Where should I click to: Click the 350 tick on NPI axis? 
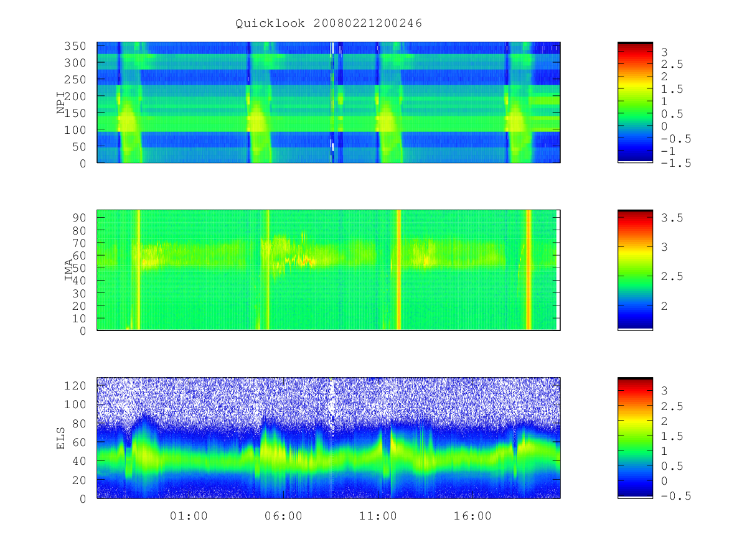click(82, 46)
